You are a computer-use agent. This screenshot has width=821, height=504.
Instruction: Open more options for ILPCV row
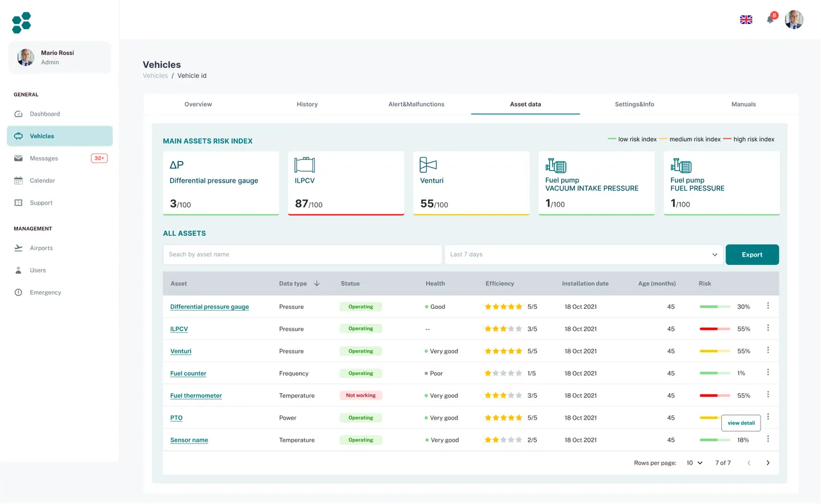(768, 328)
